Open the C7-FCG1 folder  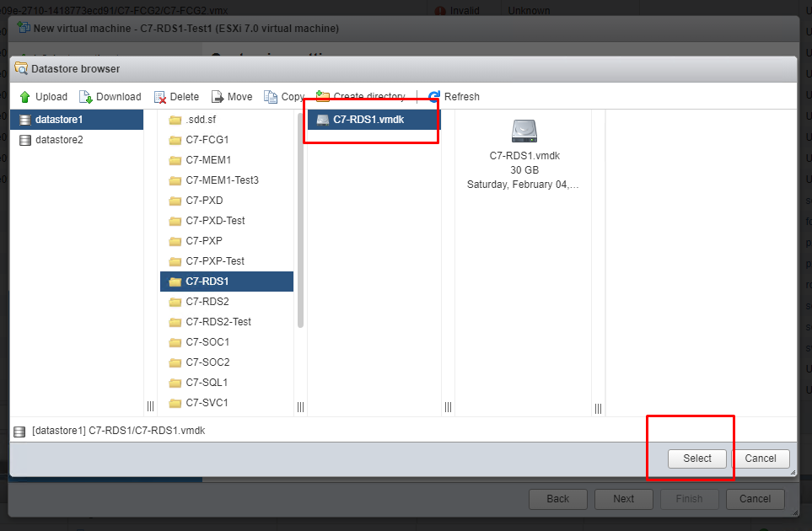(207, 140)
